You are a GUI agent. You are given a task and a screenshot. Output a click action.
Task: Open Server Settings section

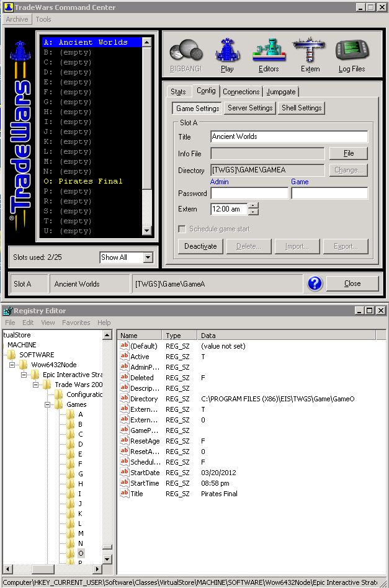[x=250, y=108]
